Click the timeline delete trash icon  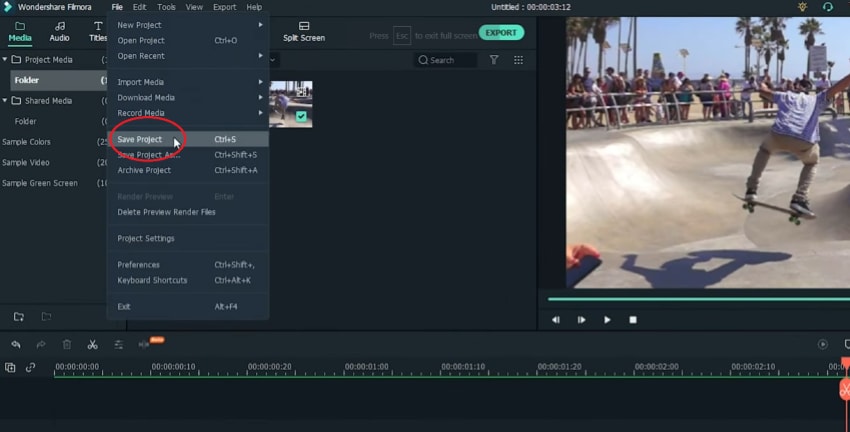click(x=67, y=345)
